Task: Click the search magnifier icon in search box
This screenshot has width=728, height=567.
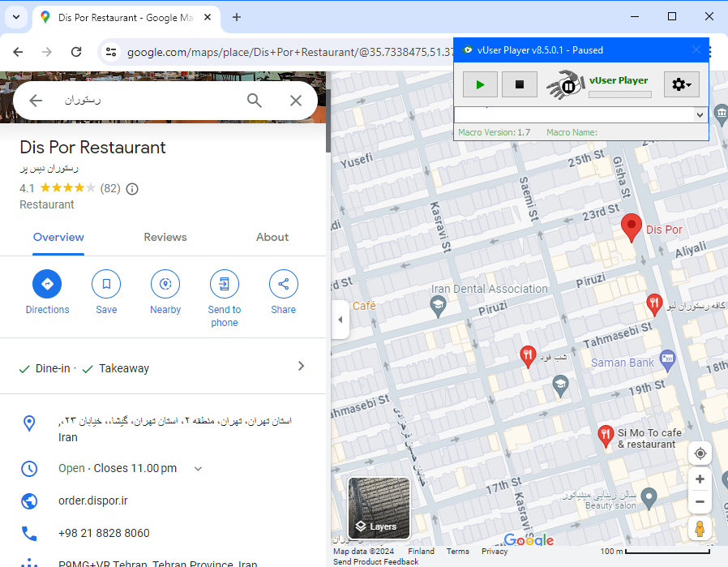Action: [254, 101]
